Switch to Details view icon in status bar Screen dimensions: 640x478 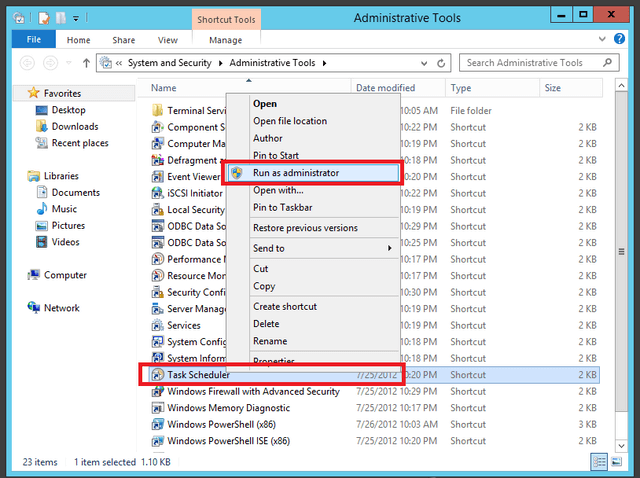[599, 462]
